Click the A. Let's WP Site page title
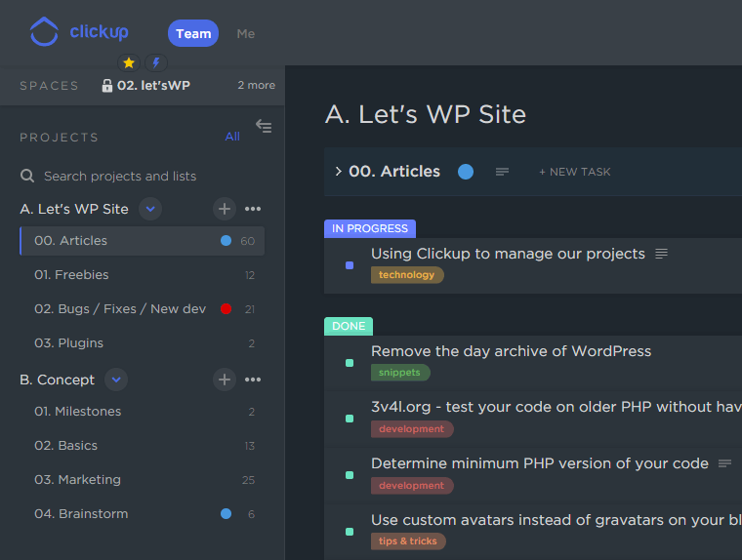This screenshot has height=560, width=742. (426, 114)
